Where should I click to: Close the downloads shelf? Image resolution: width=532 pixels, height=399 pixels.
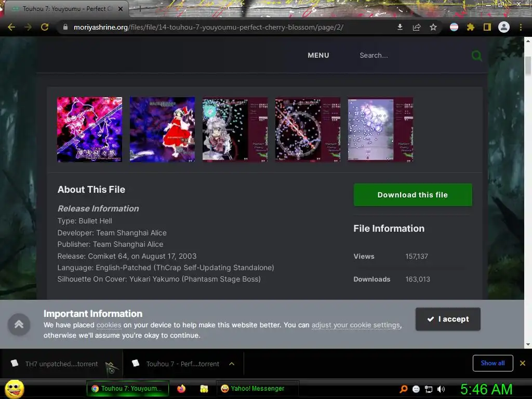pyautogui.click(x=523, y=363)
